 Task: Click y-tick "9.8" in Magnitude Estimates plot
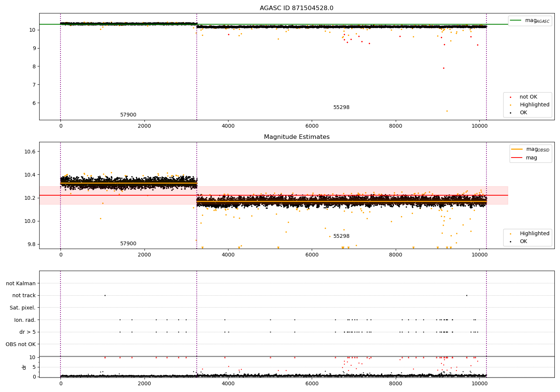coord(31,244)
